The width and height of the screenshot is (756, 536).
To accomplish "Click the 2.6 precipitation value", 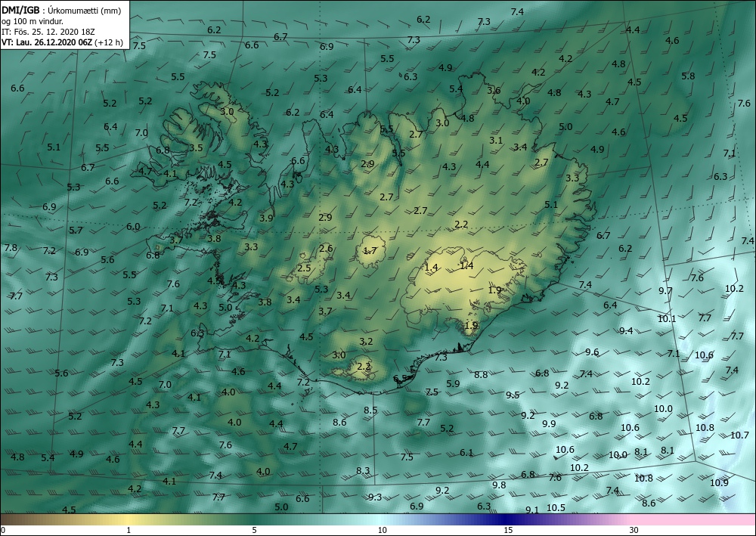I will [x=326, y=249].
